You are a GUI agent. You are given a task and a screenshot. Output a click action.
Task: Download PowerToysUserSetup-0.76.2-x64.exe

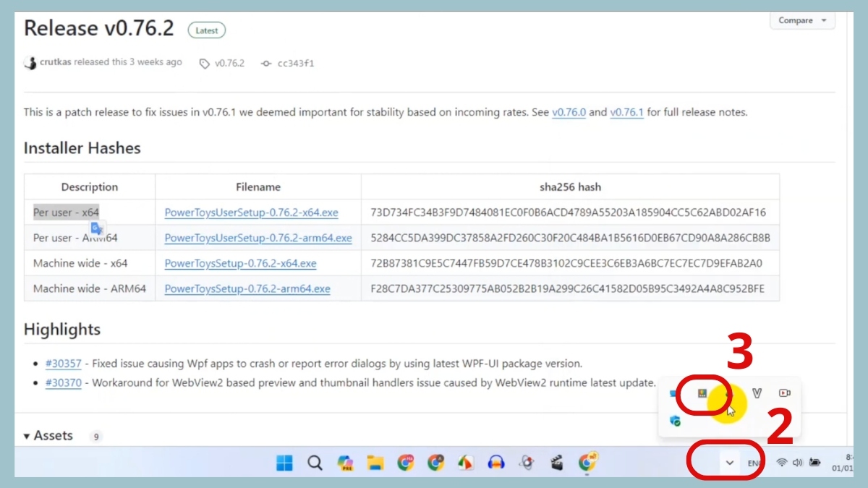click(x=251, y=213)
